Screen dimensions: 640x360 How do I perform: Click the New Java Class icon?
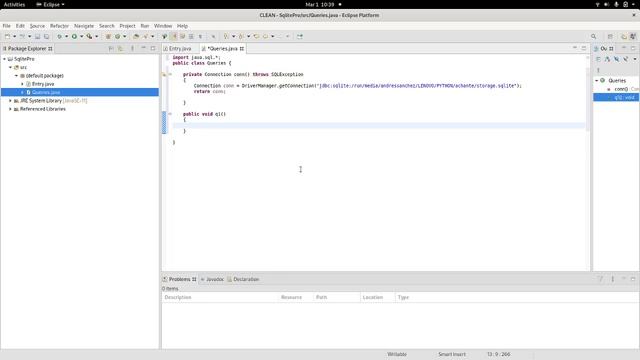click(118, 36)
